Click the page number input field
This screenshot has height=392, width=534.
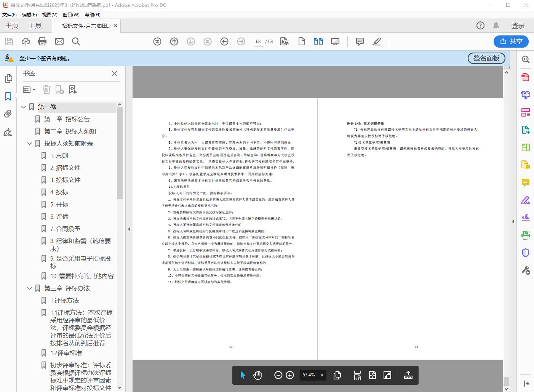click(258, 42)
